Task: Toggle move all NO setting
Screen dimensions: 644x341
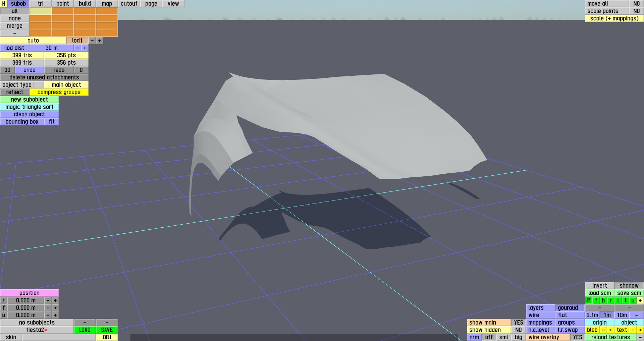Action: 637,4
